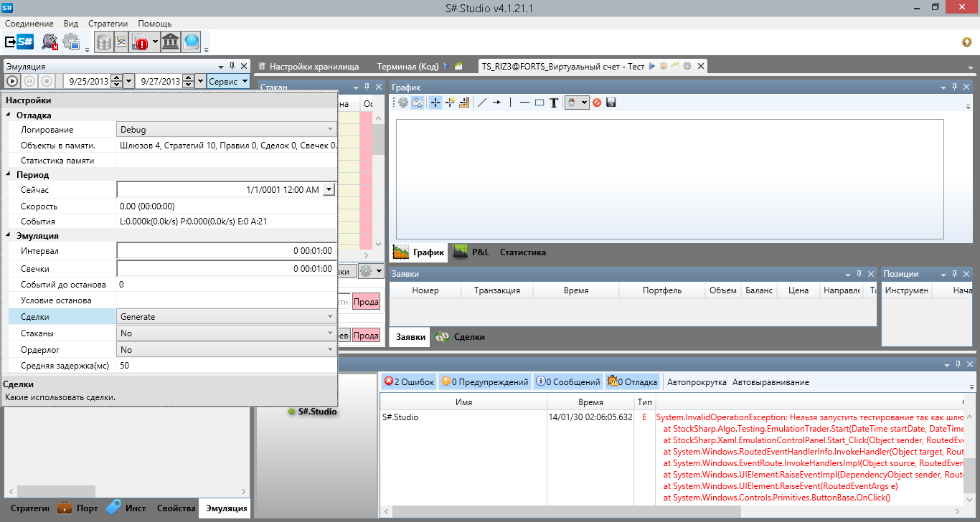
Task: Click the stepper of start date 9/25/2013
Action: (x=117, y=81)
